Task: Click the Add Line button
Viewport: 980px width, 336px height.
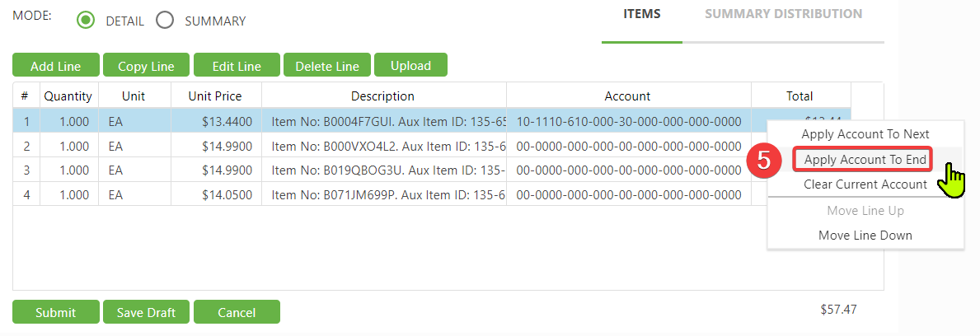Action: tap(56, 66)
